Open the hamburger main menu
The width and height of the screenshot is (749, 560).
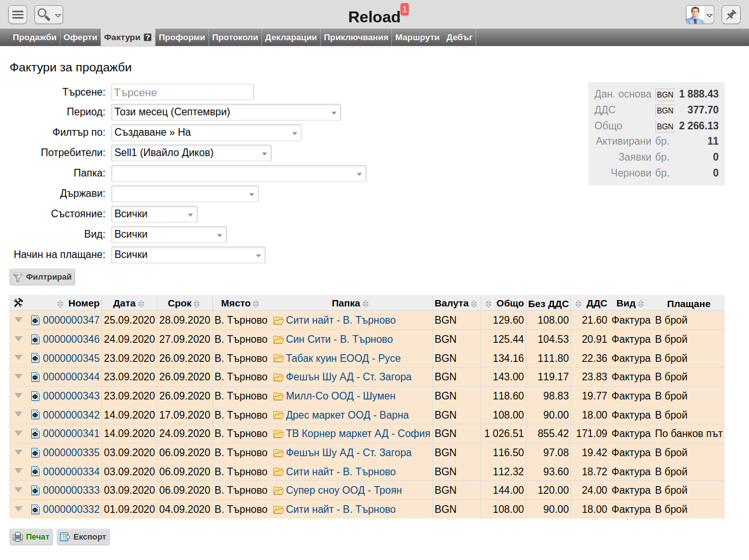(x=18, y=15)
